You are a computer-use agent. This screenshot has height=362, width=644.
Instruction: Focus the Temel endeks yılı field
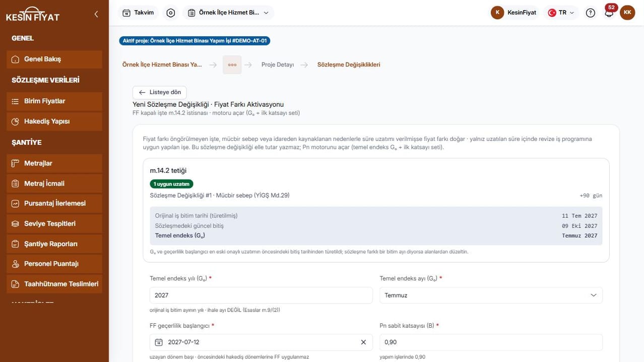[x=261, y=295]
